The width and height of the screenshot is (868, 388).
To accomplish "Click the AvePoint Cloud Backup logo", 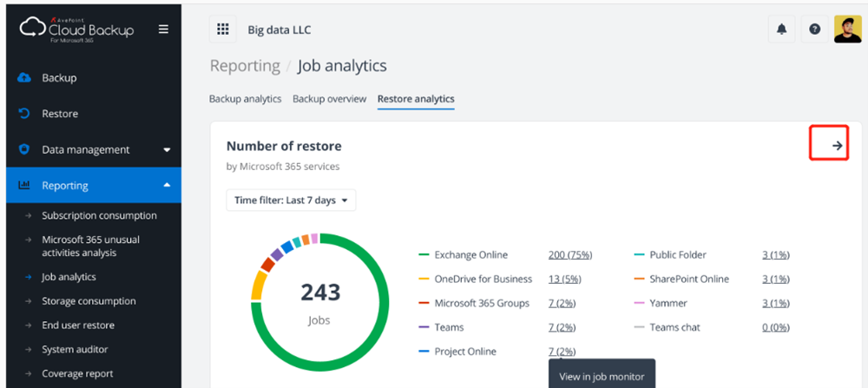I will coord(76,30).
